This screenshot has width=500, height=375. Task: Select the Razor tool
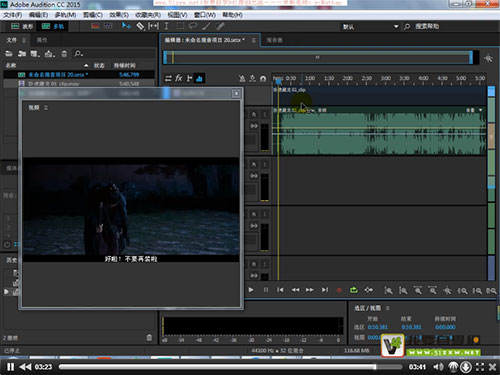point(140,26)
